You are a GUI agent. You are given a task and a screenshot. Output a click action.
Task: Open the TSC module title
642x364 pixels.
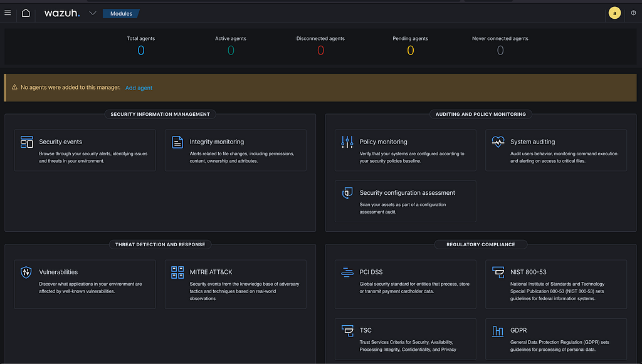tap(366, 330)
